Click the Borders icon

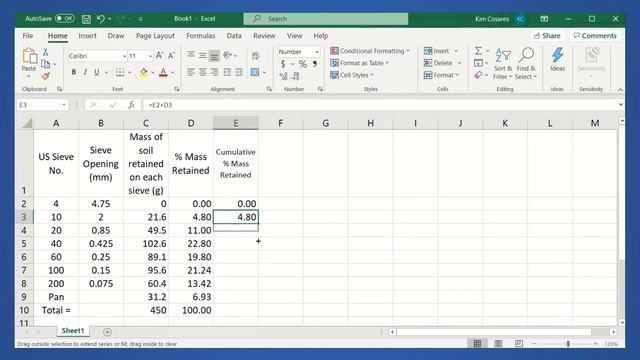coord(120,72)
